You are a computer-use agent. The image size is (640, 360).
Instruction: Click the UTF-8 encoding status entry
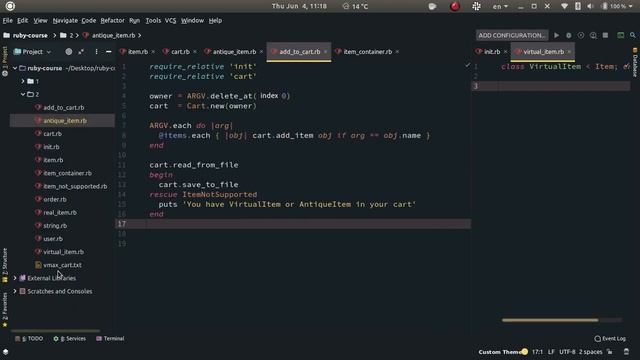point(567,351)
